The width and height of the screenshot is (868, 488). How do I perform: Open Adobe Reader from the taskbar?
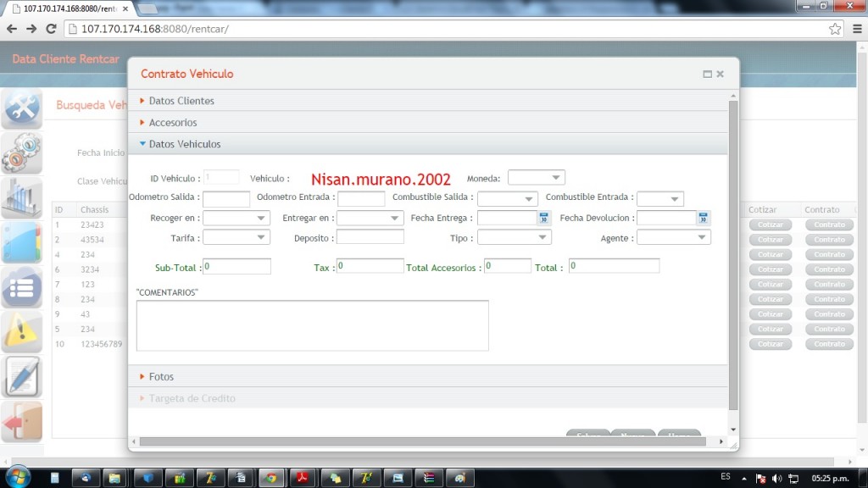coord(303,478)
